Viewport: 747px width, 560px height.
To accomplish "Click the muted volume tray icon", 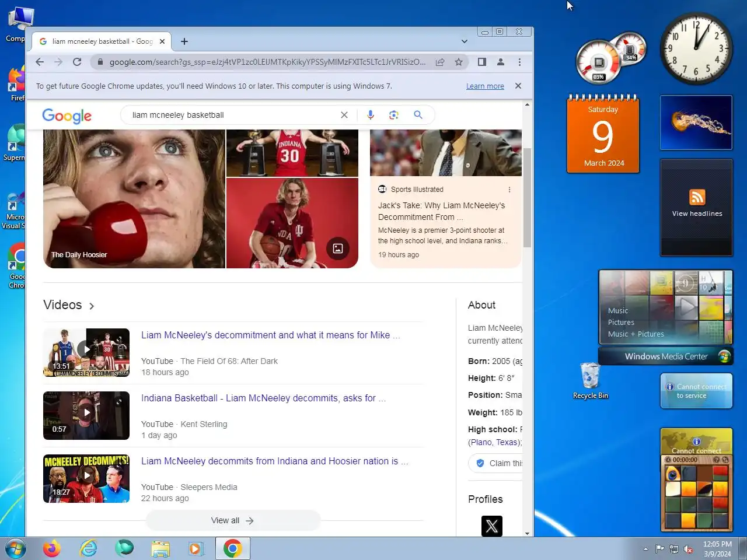I will [x=688, y=549].
